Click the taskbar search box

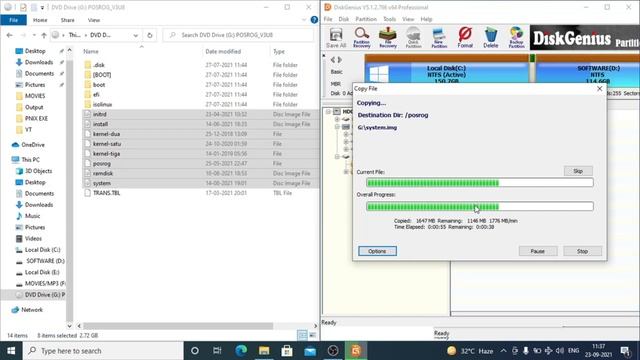coord(103,351)
